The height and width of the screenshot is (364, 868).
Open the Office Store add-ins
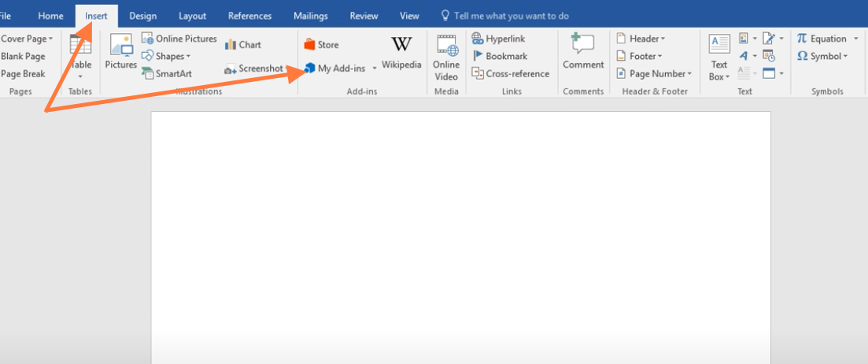click(321, 45)
